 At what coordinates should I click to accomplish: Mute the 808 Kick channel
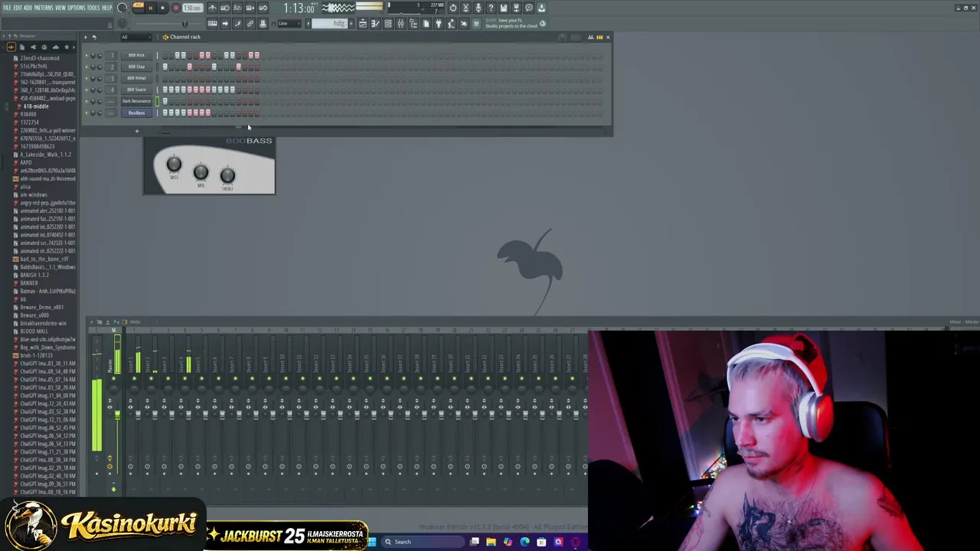pos(87,55)
